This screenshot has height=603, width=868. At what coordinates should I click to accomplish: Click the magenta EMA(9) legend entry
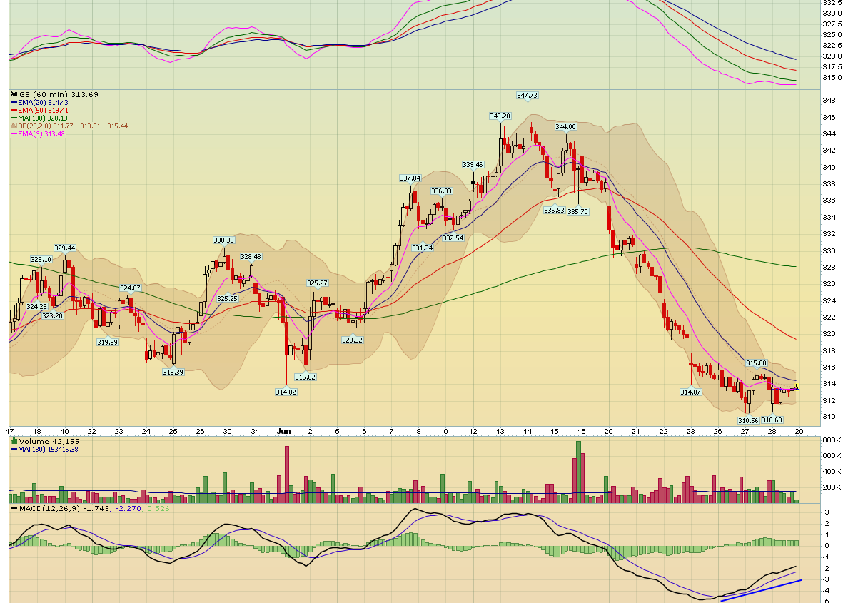point(36,133)
